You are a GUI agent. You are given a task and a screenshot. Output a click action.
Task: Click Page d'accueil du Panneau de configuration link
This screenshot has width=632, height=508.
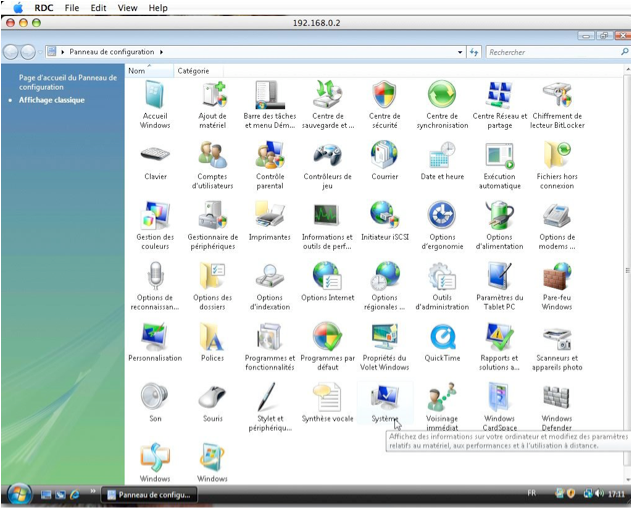click(x=67, y=82)
